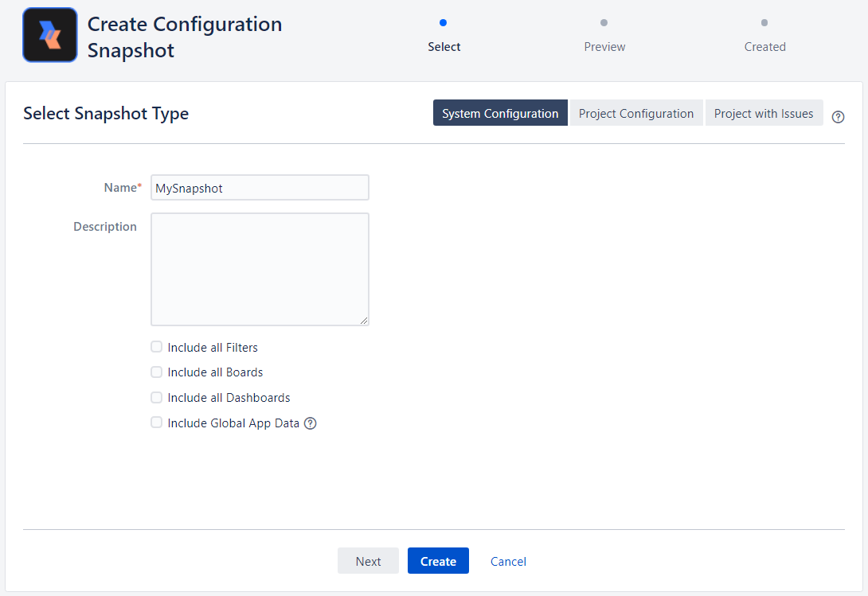Viewport: 868px width, 596px height.
Task: Click the Next button
Action: (x=368, y=561)
